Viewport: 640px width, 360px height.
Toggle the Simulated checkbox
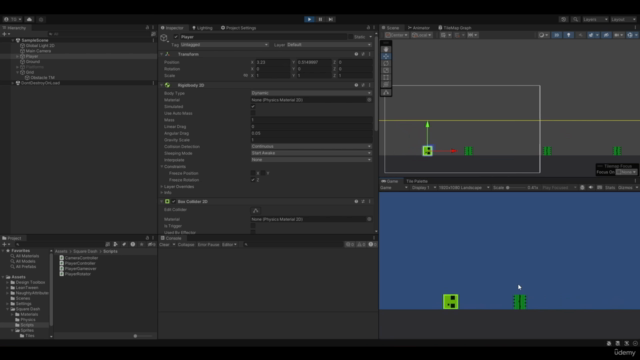point(253,107)
